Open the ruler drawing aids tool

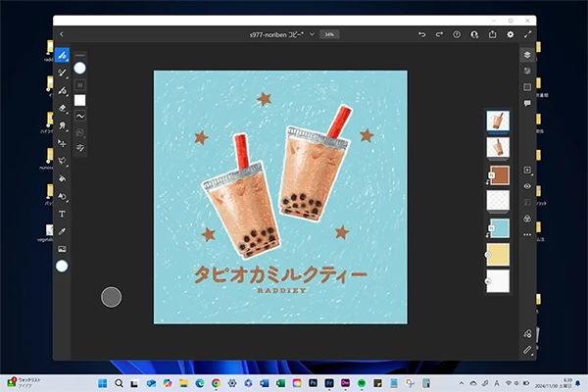pyautogui.click(x=527, y=350)
